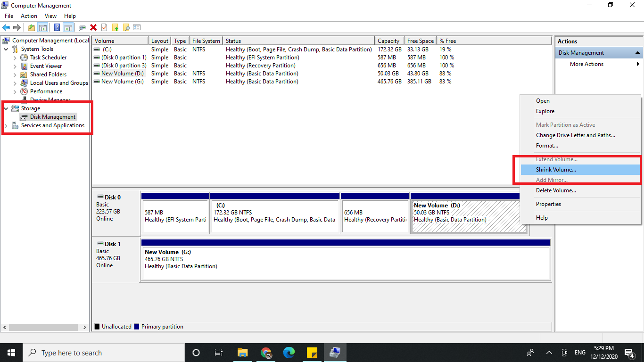This screenshot has height=362, width=644.
Task: Click the checkmark page properties toolbar icon
Action: pos(104,28)
